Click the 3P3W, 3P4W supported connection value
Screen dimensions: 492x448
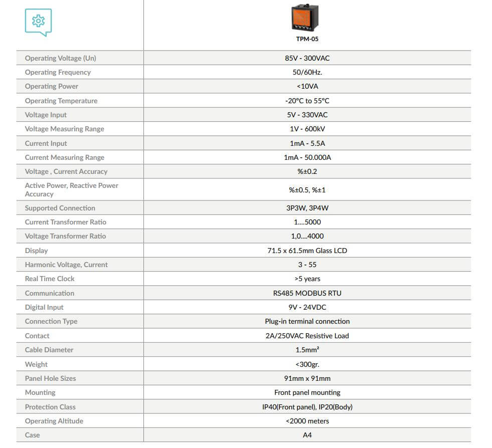click(x=307, y=208)
